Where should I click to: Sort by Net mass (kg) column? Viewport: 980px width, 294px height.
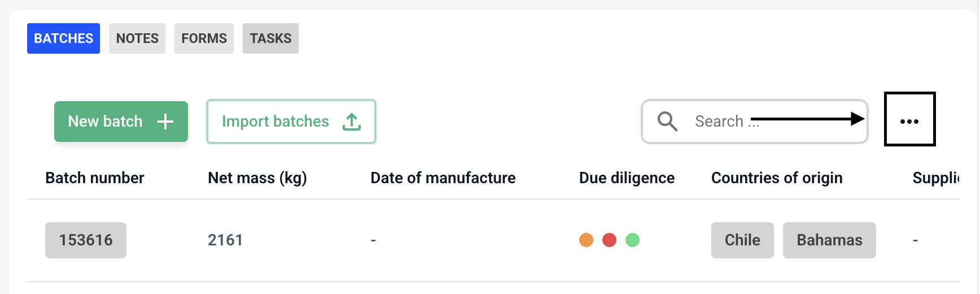coord(257,178)
